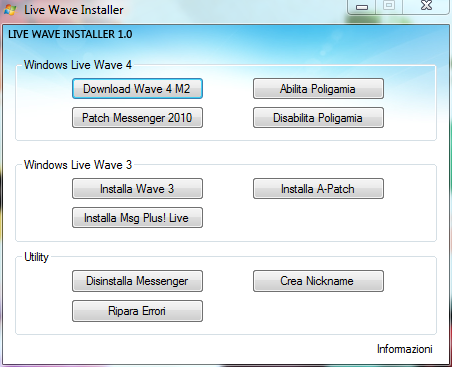This screenshot has width=452, height=367.
Task: Click Ripara Errori to repair errors
Action: click(x=137, y=311)
